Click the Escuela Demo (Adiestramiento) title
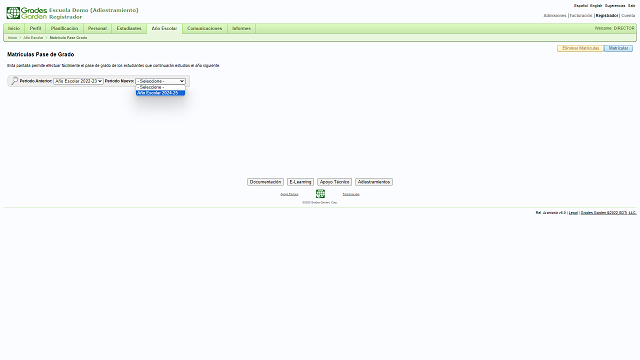 tap(94, 10)
